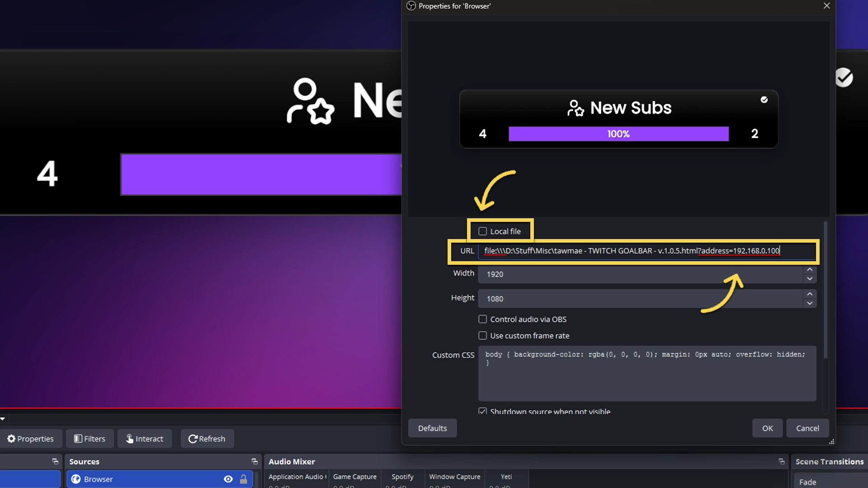The height and width of the screenshot is (488, 868).
Task: Increase Width with the up stepper arrow
Action: point(810,270)
